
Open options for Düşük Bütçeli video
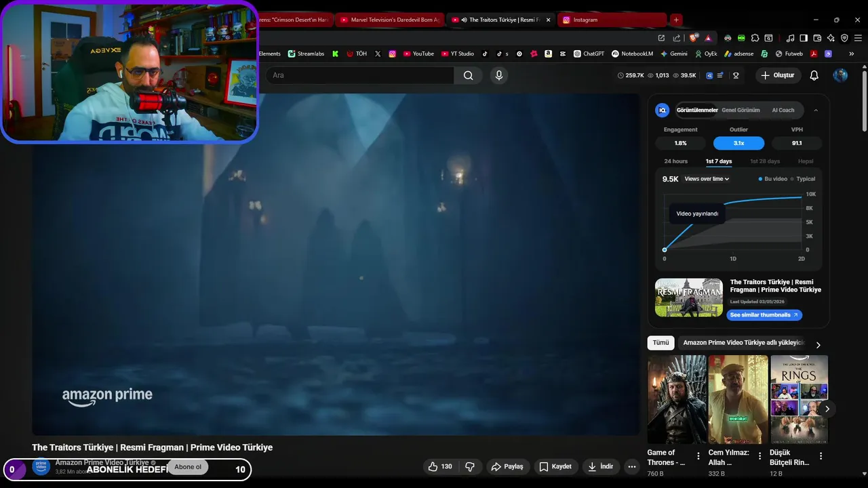[x=821, y=456]
